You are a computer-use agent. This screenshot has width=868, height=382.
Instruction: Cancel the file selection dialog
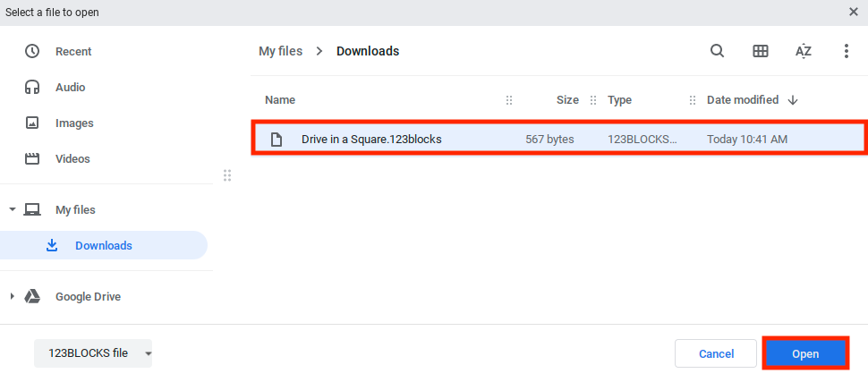[716, 353]
